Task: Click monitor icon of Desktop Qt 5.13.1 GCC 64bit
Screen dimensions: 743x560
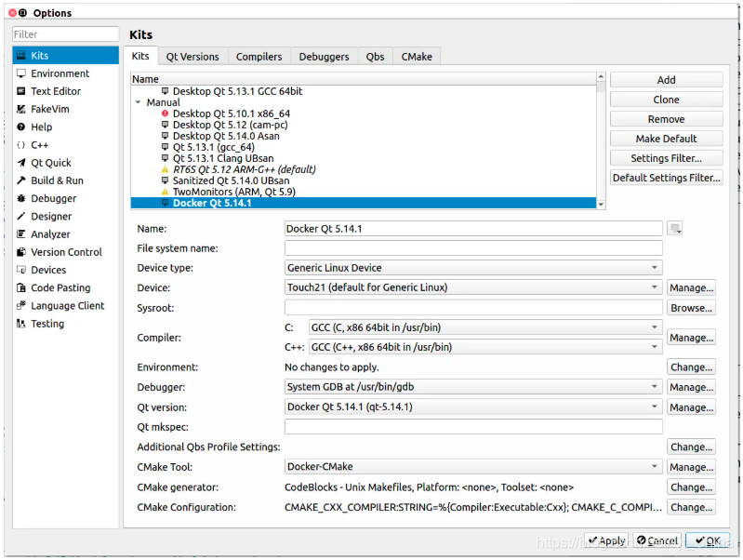Action: tap(165, 91)
